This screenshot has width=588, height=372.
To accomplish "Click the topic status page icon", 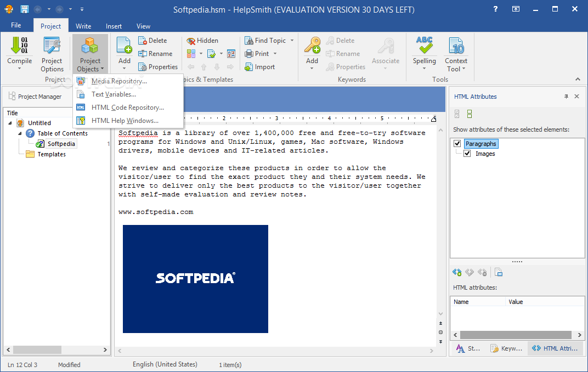I will (212, 54).
